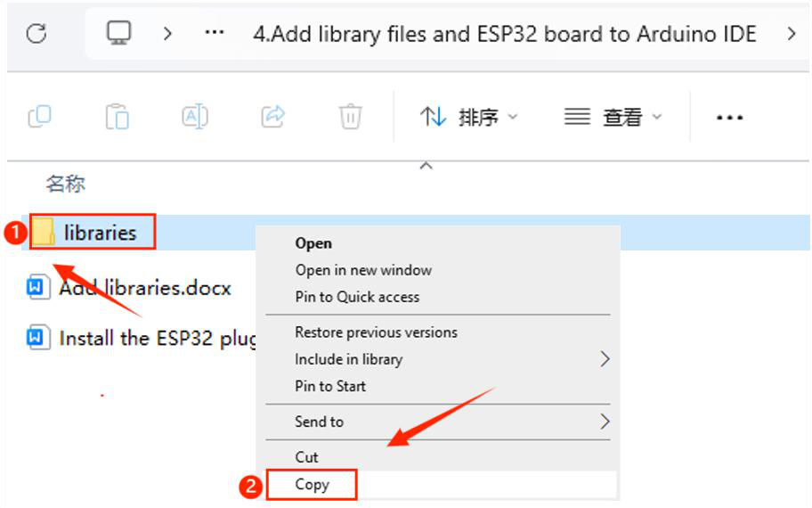Choose Copy from the context menu
This screenshot has width=812, height=508.
pyautogui.click(x=312, y=485)
